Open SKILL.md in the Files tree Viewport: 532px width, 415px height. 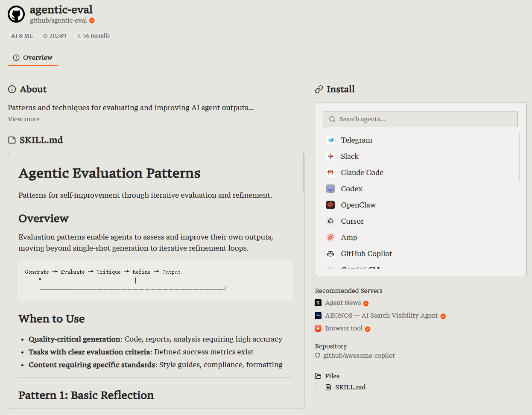click(350, 387)
